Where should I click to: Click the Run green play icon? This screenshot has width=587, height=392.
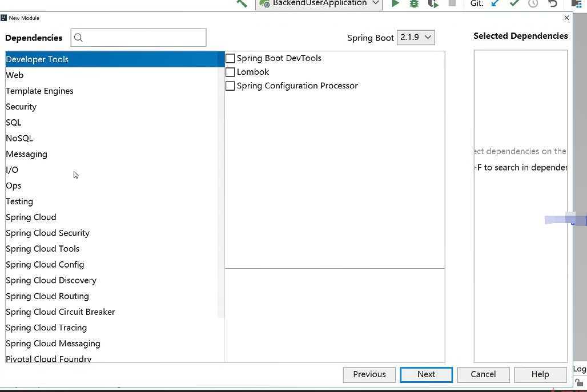[395, 3]
